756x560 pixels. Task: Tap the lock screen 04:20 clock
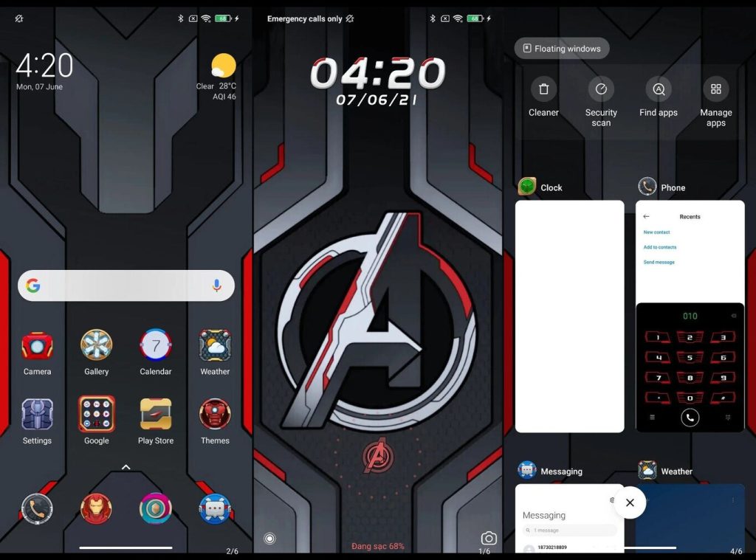tap(378, 73)
